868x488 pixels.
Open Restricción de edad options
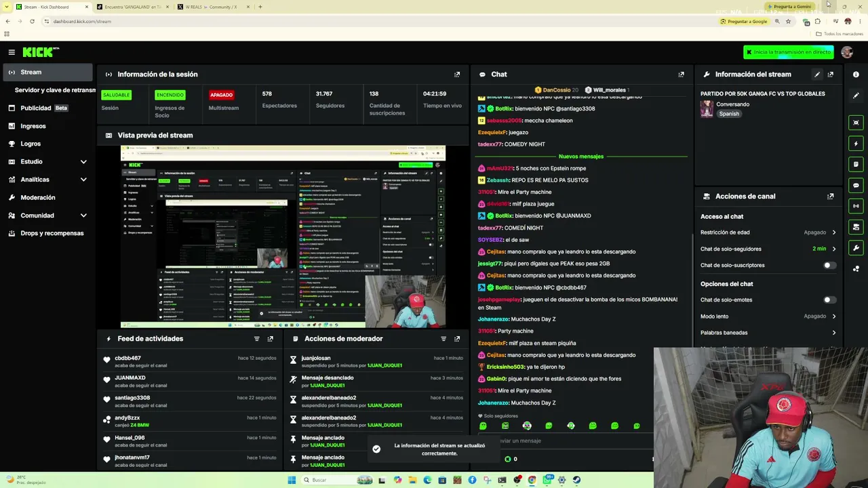(768, 232)
